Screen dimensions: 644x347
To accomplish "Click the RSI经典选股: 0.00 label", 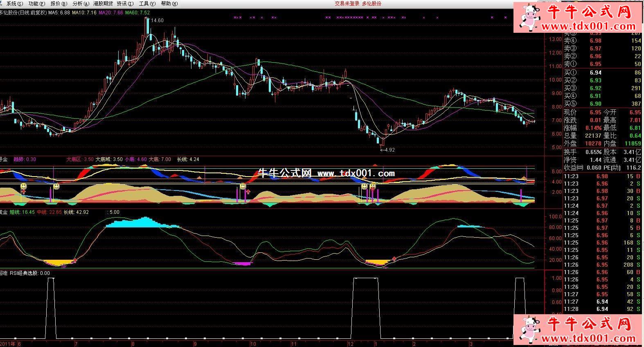I will click(30, 273).
